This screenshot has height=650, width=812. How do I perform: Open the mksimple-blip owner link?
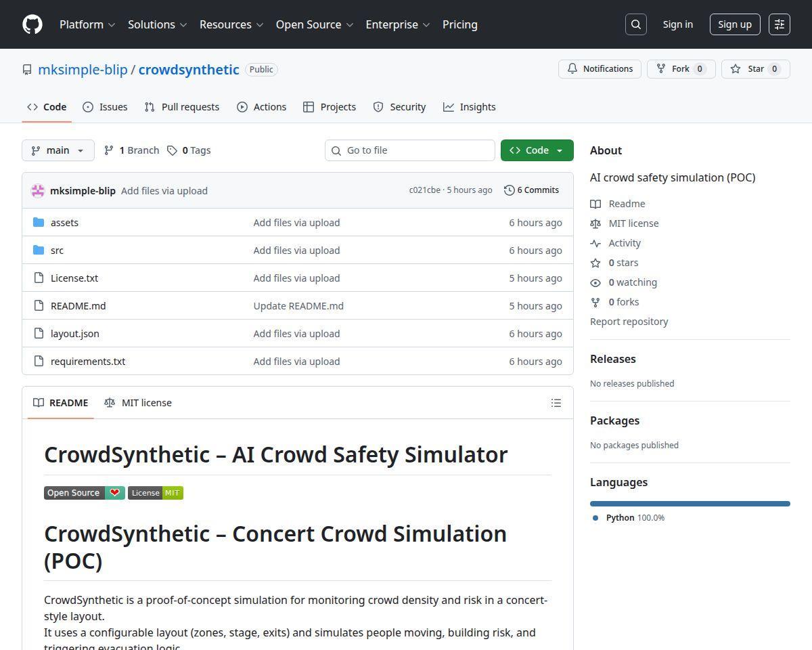83,70
